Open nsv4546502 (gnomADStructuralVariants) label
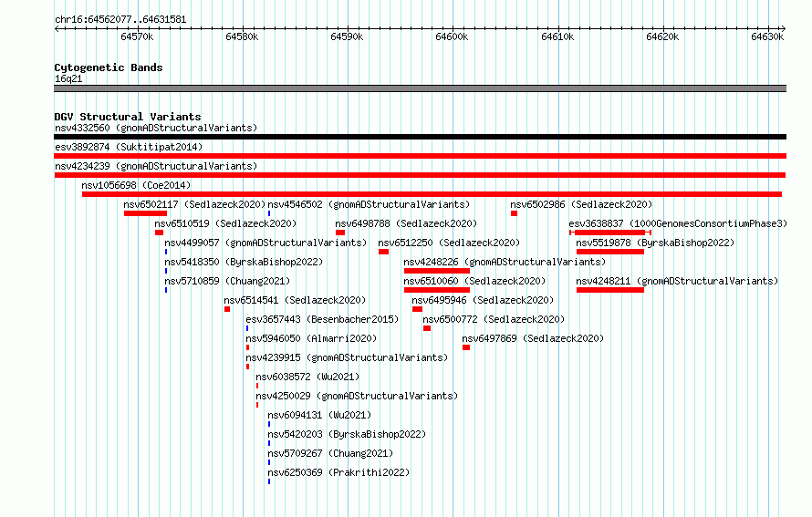The height and width of the screenshot is (517, 812). (x=369, y=204)
